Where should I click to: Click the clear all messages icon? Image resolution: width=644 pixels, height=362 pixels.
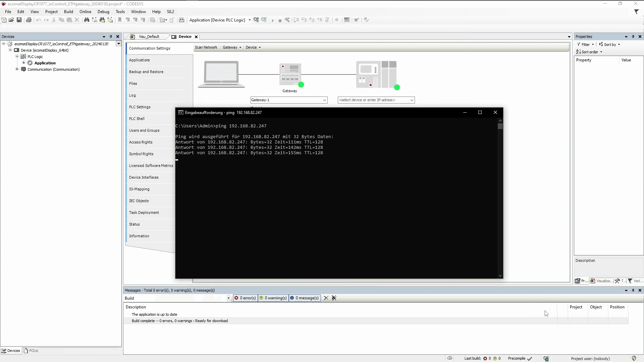point(334,298)
